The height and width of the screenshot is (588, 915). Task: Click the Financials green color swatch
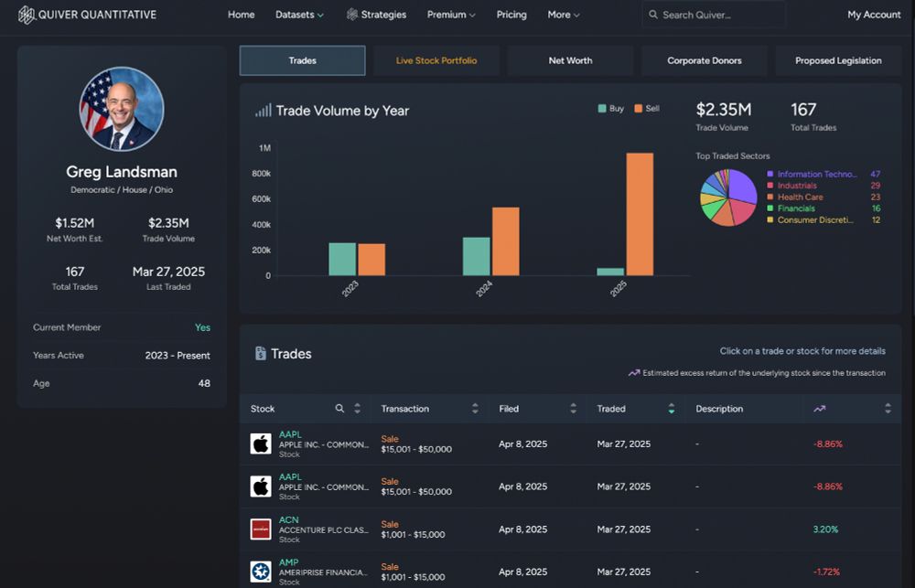point(770,208)
